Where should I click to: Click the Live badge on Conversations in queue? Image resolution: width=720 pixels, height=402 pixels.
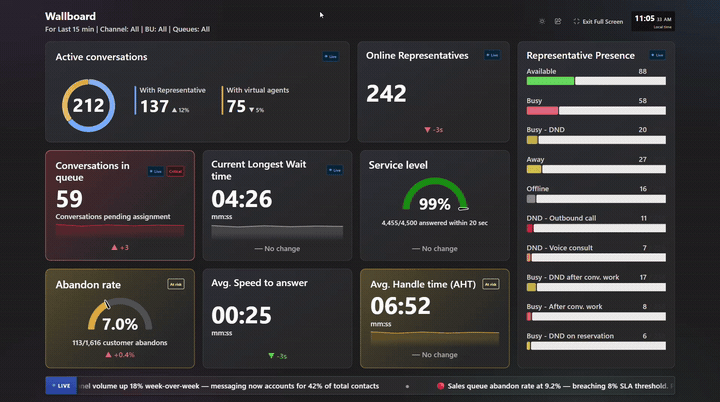[x=156, y=171]
